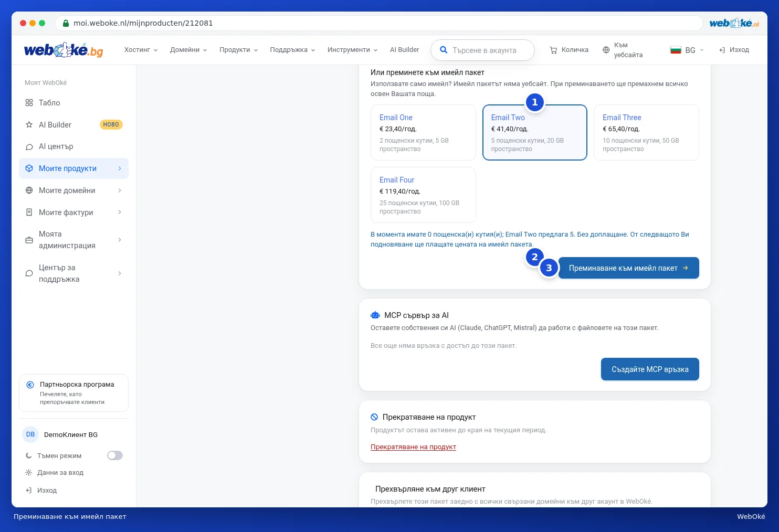
Task: Click the DemoКлиент BG account name
Action: 71,435
